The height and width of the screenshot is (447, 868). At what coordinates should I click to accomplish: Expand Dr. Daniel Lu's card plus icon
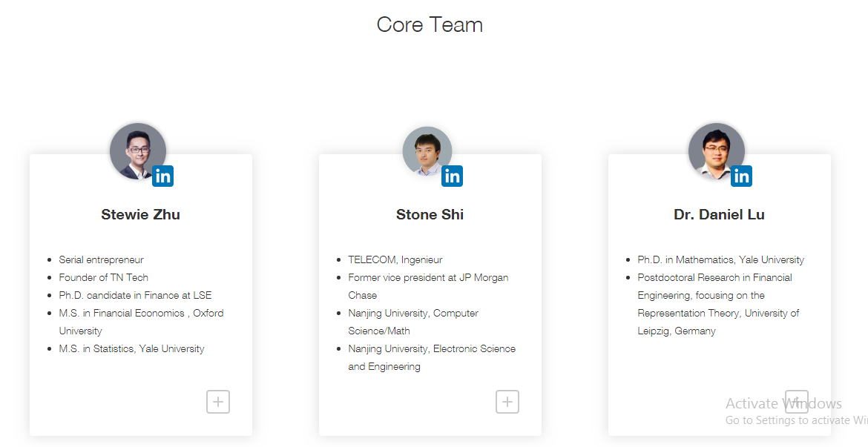point(797,402)
